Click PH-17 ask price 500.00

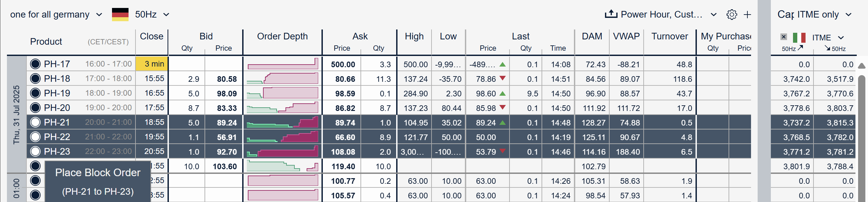coord(343,64)
